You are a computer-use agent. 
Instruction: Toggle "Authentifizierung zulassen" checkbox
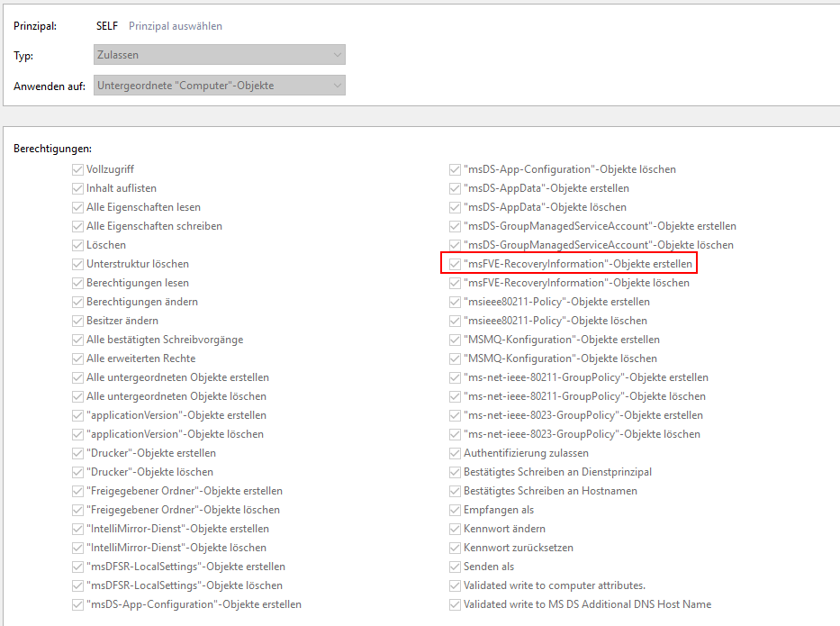point(455,453)
